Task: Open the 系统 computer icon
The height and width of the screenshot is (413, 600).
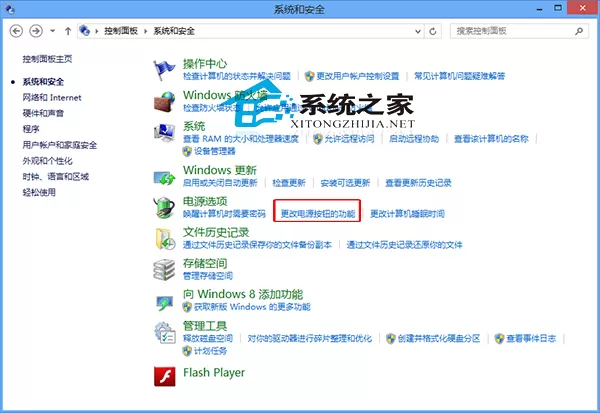Action: coord(165,132)
